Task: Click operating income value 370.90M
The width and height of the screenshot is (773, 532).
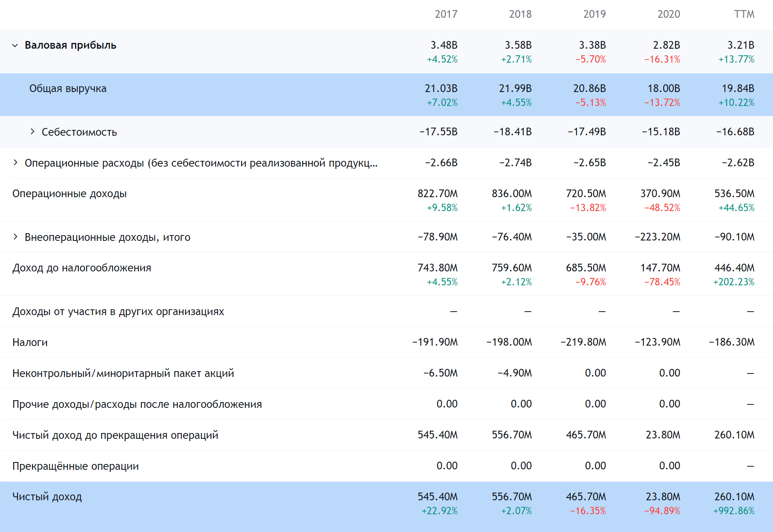Action: coord(660,194)
